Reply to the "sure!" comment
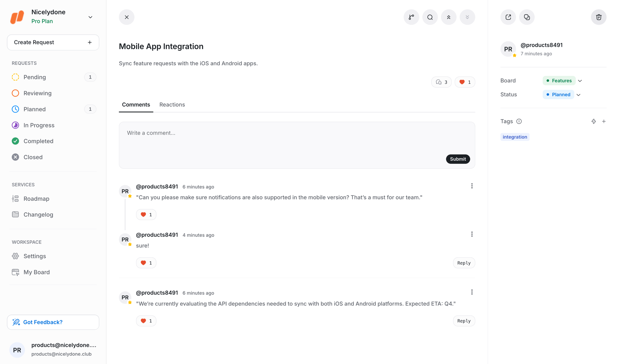The width and height of the screenshot is (619, 364). click(x=464, y=263)
